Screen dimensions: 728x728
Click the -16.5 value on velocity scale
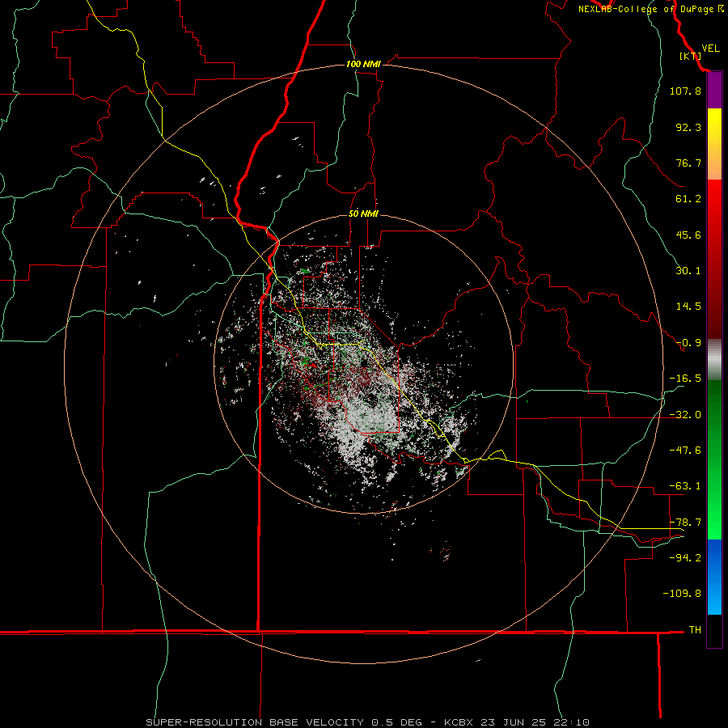coord(685,379)
